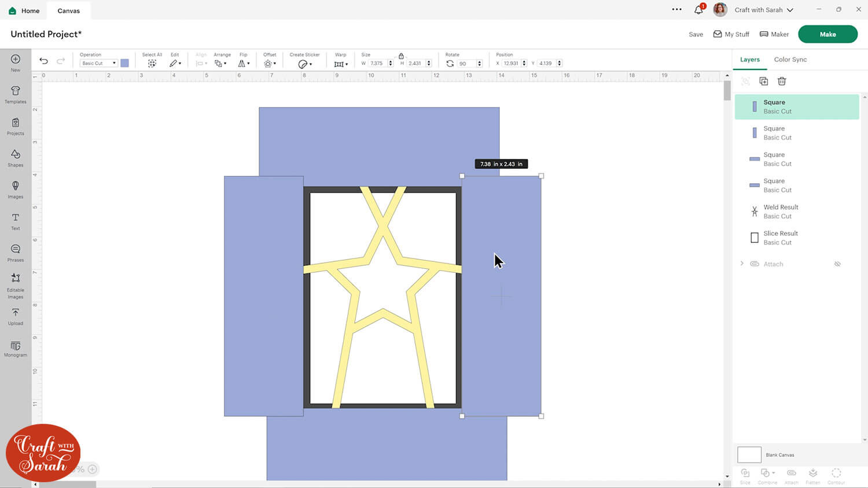The height and width of the screenshot is (488, 868).
Task: Toggle visibility of the Attach layer
Action: tap(837, 264)
